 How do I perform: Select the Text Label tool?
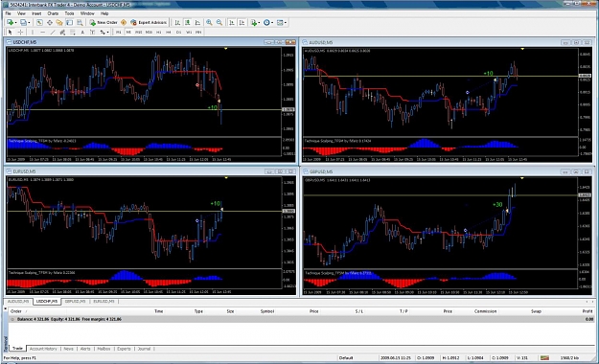coord(92,32)
